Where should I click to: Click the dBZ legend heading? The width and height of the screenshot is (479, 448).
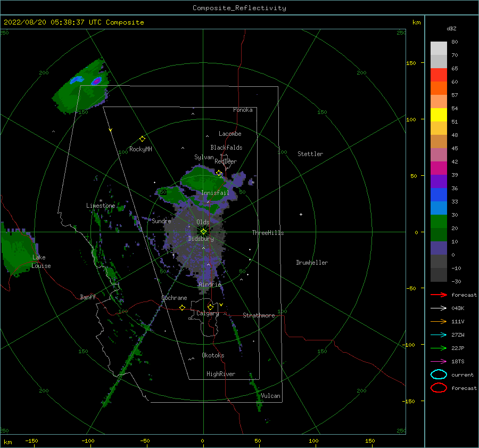pyautogui.click(x=451, y=29)
